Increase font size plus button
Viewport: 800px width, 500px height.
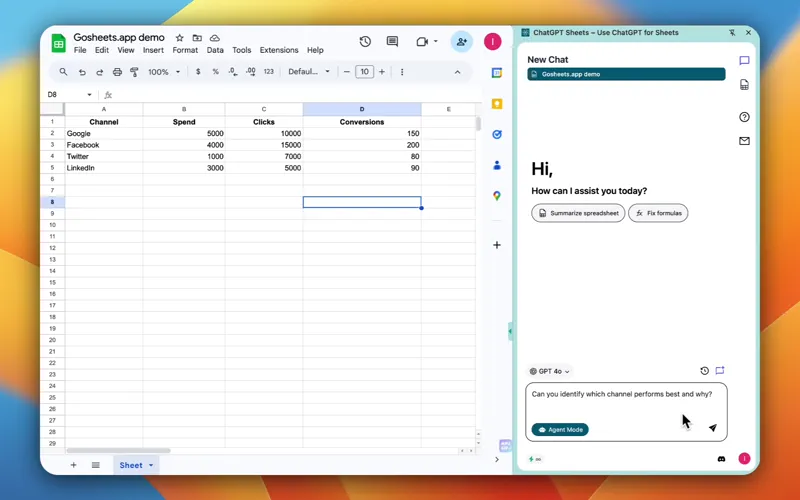[x=382, y=72]
